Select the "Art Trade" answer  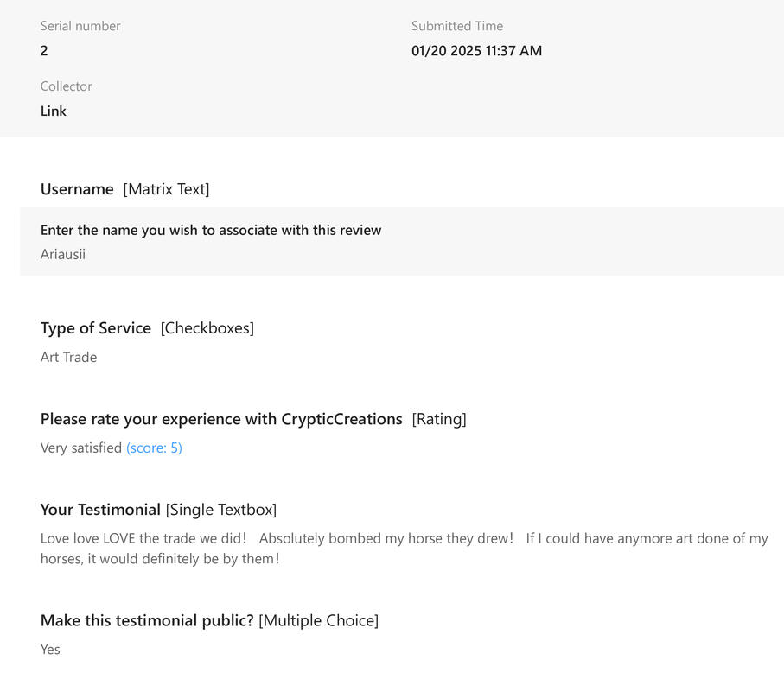pos(68,357)
